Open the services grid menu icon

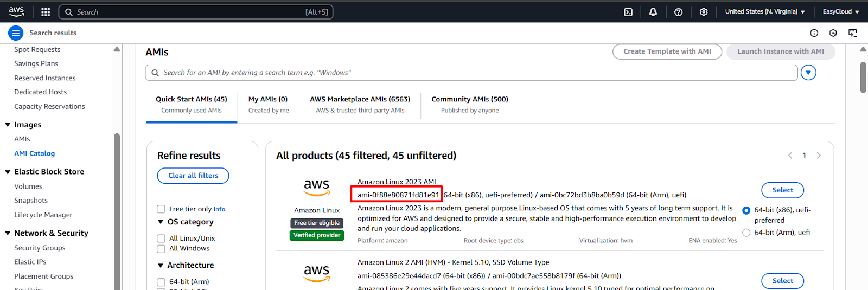(x=46, y=12)
